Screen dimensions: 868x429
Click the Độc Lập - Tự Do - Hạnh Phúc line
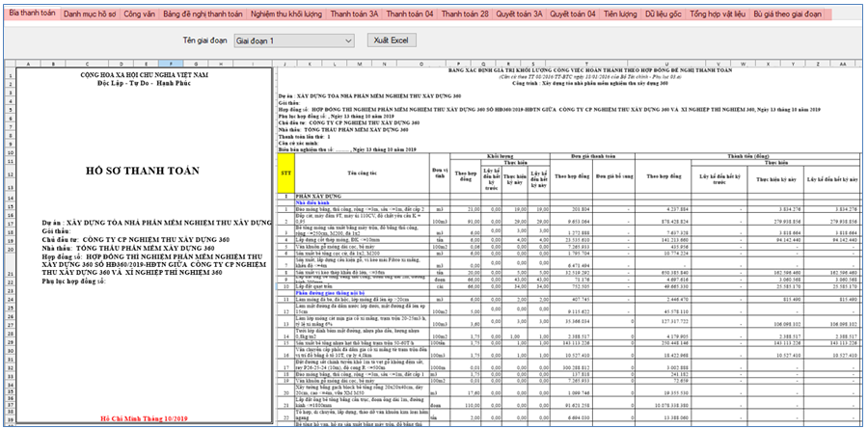point(145,82)
